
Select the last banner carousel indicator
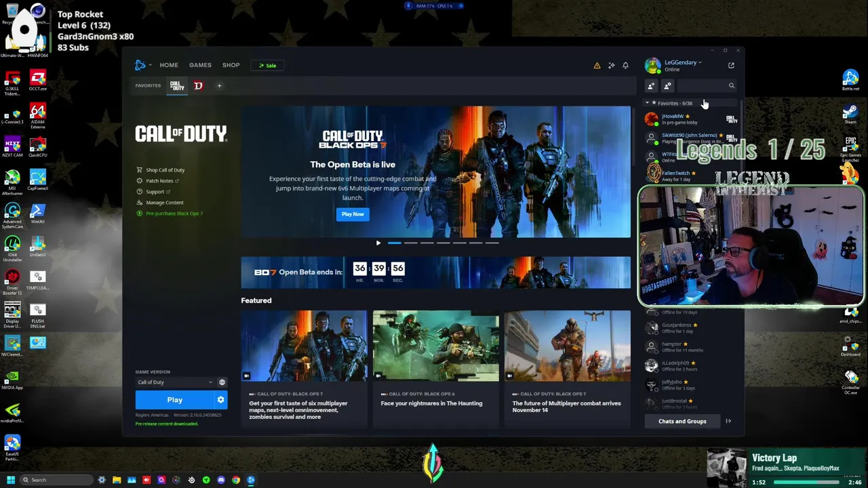(492, 243)
